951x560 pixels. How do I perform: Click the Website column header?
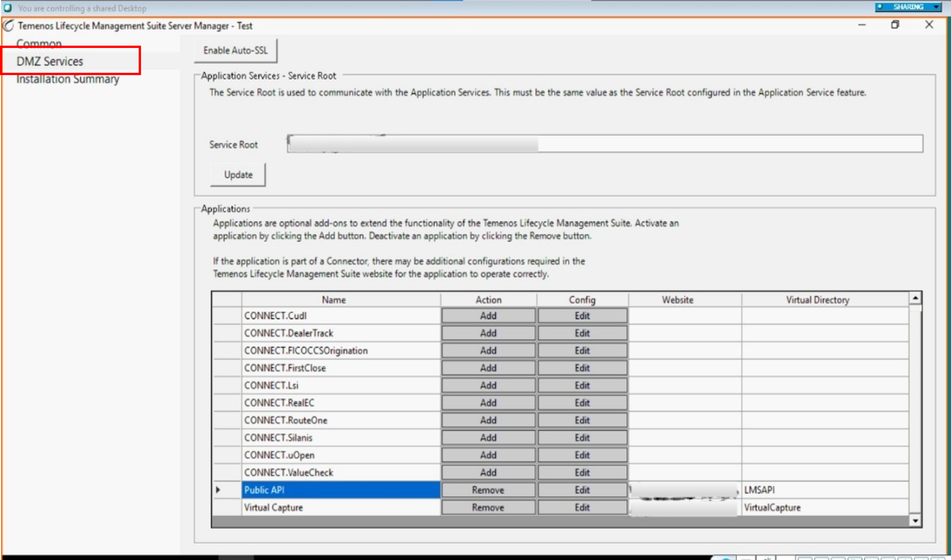pyautogui.click(x=685, y=300)
